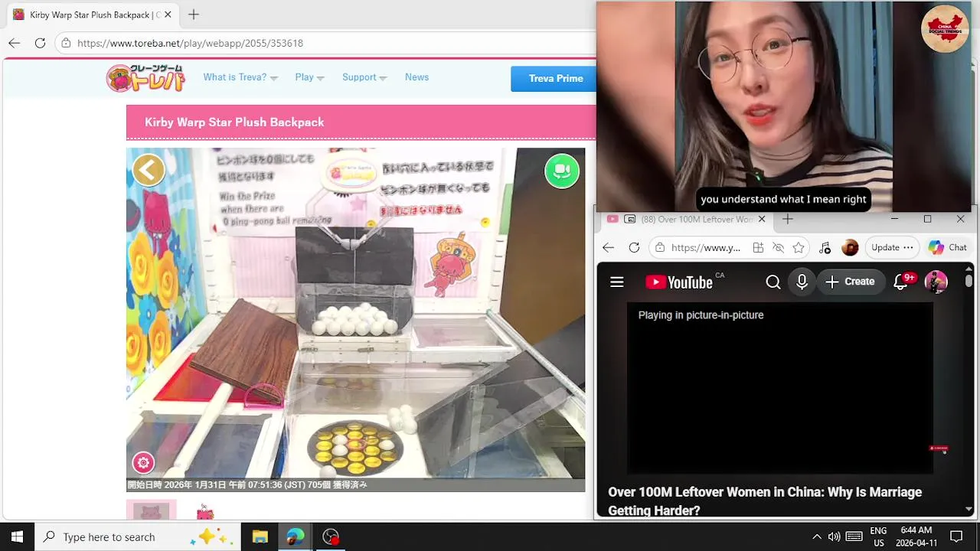The image size is (980, 551).
Task: Open the media control music note icon
Action: (825, 247)
